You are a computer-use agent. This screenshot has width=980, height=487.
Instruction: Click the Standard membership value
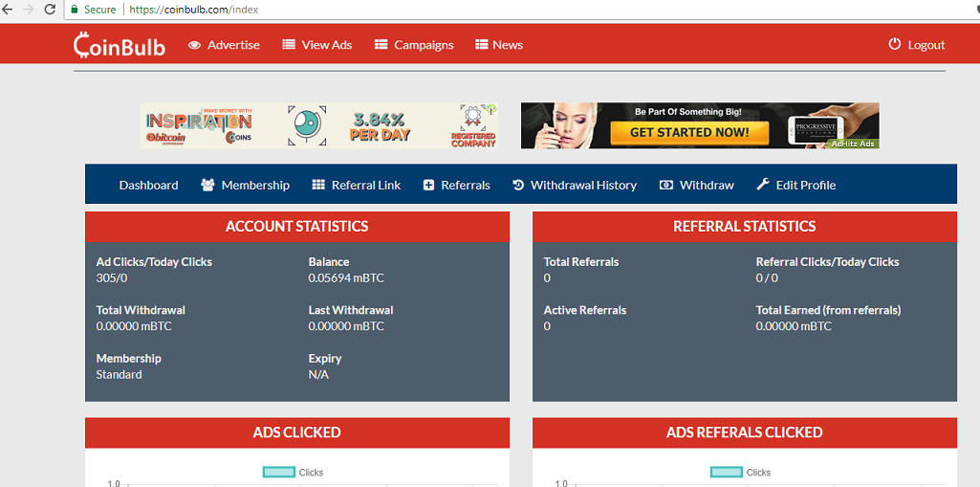point(119,374)
